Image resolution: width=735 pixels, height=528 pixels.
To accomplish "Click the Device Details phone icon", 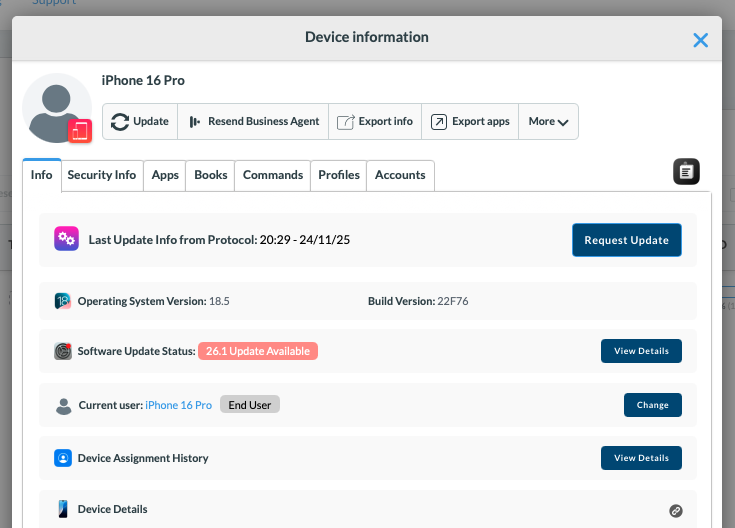I will click(x=63, y=509).
